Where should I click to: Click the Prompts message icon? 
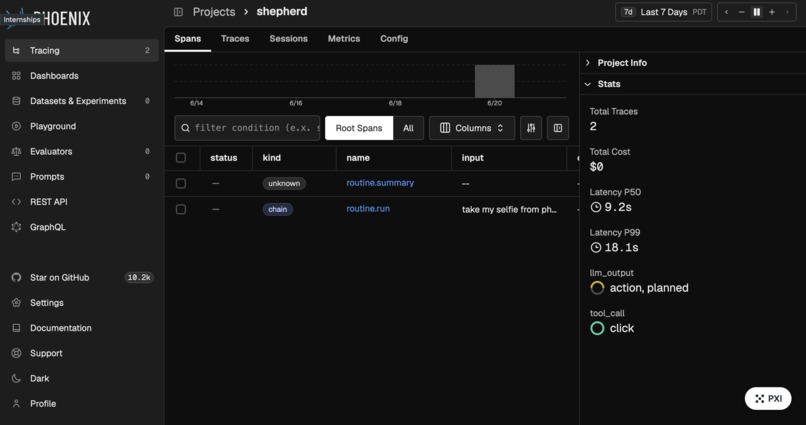click(16, 176)
